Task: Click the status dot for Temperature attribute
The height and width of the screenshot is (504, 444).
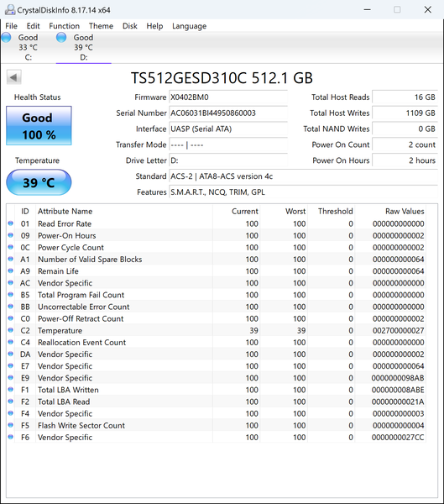Action: pyautogui.click(x=11, y=330)
